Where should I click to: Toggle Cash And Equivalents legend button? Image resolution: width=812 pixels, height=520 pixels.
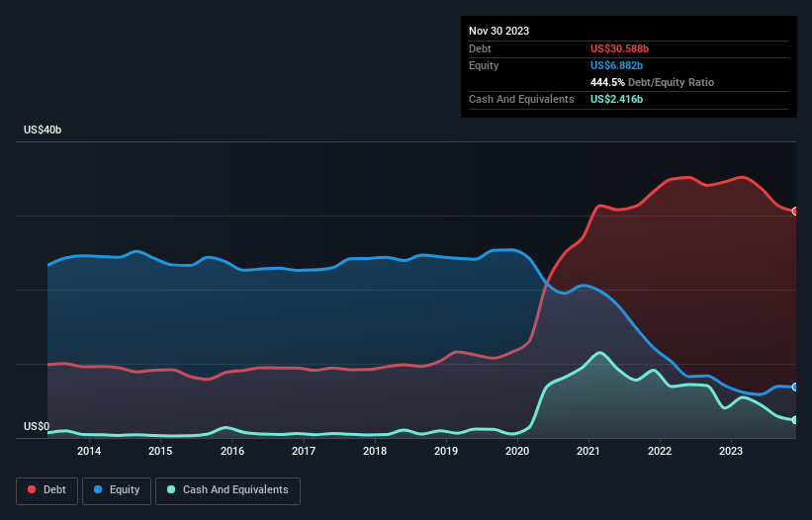227,490
